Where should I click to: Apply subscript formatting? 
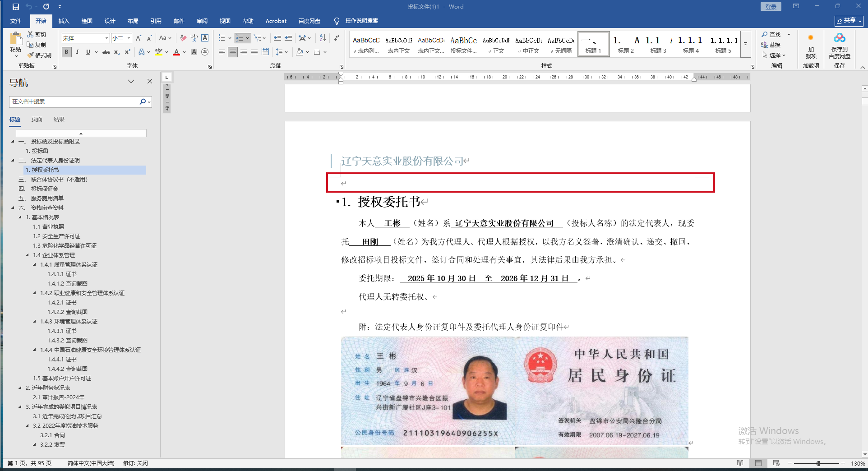117,52
